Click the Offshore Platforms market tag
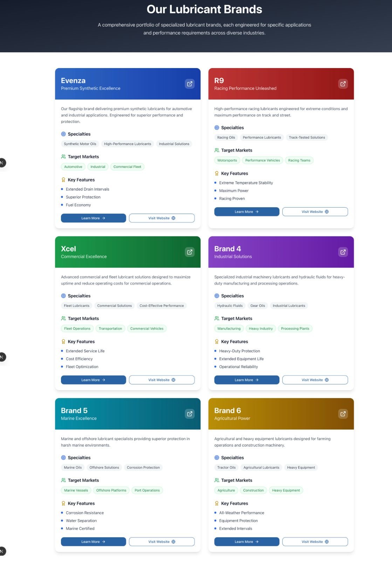 111,491
